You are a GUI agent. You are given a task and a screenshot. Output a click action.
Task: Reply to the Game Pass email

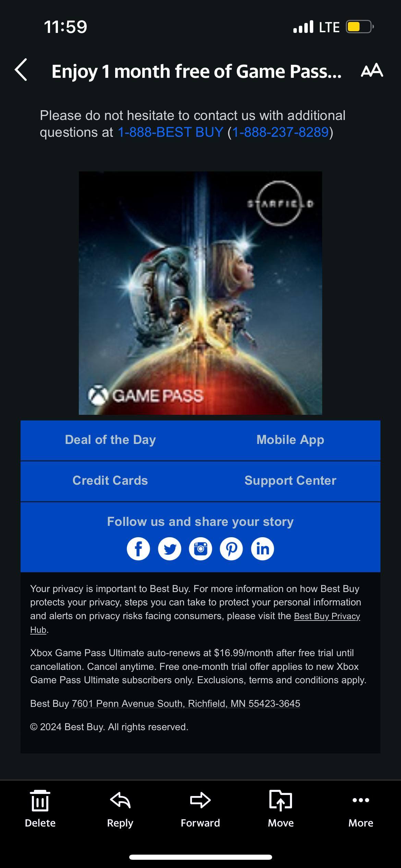coord(120,809)
